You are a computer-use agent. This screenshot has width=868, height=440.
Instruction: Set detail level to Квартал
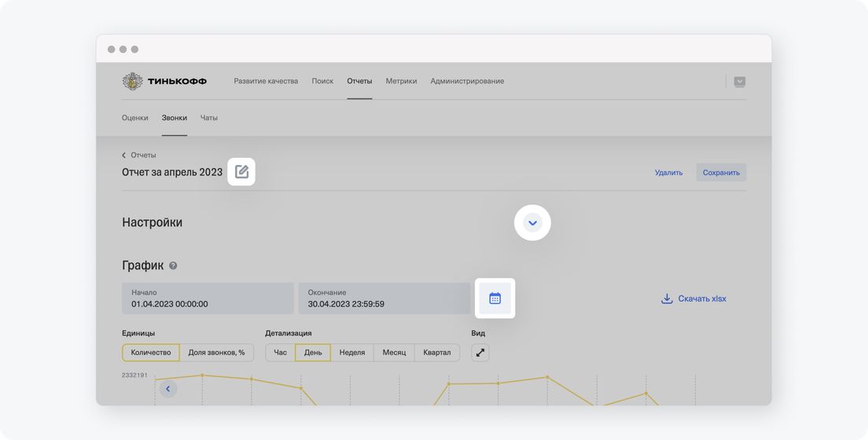click(x=437, y=353)
